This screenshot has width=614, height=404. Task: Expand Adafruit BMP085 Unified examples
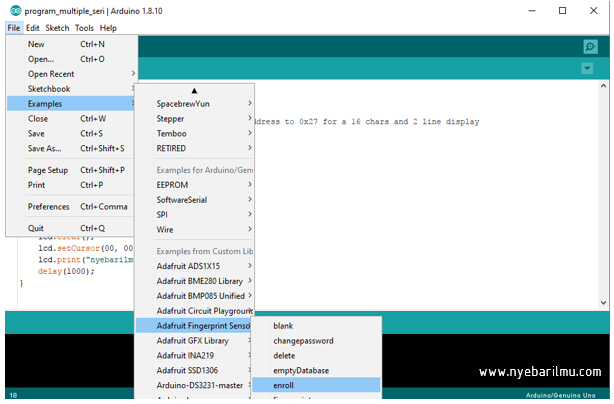click(x=195, y=296)
